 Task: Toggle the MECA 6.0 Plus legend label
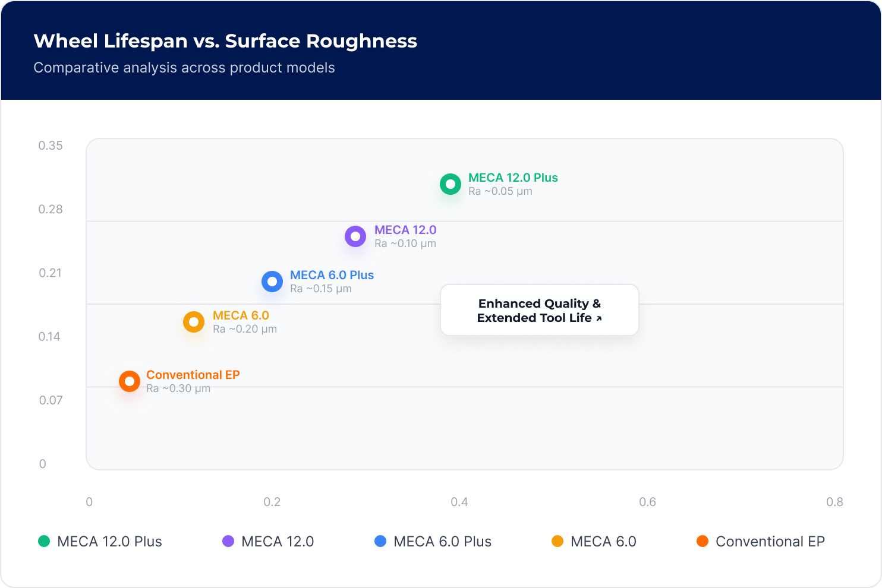pyautogui.click(x=442, y=542)
